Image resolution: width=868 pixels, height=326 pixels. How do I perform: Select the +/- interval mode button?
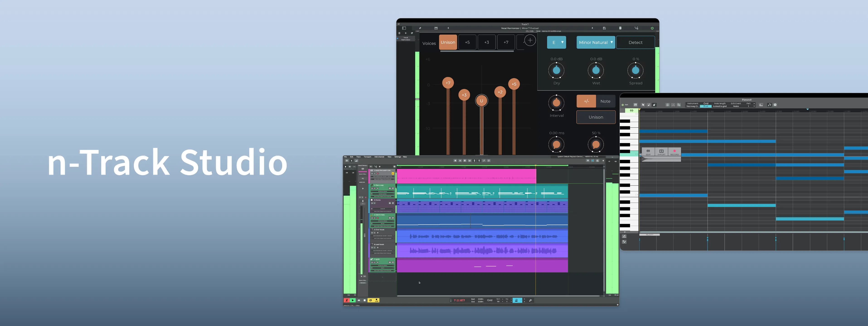pos(586,101)
